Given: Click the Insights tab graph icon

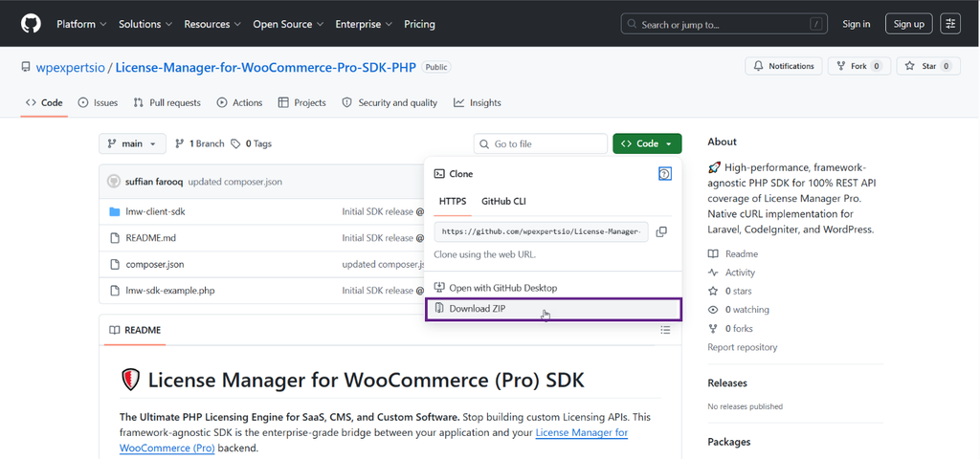Looking at the screenshot, I should 458,103.
